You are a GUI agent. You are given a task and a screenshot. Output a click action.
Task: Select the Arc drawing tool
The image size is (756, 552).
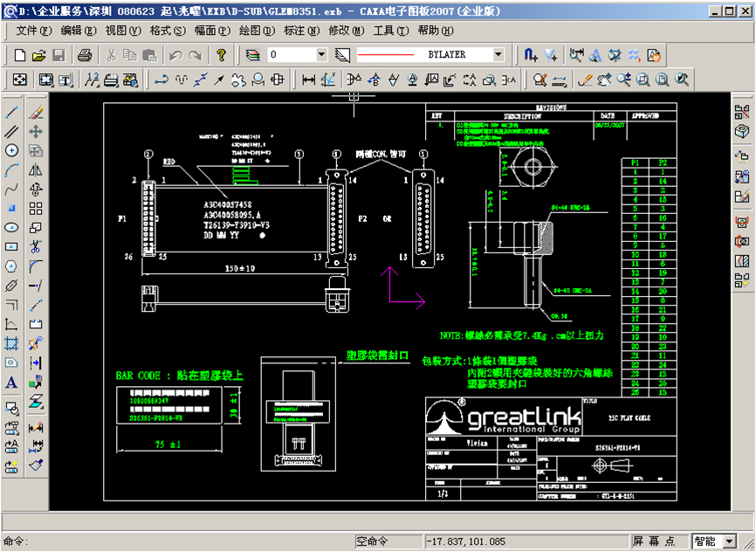(x=11, y=169)
